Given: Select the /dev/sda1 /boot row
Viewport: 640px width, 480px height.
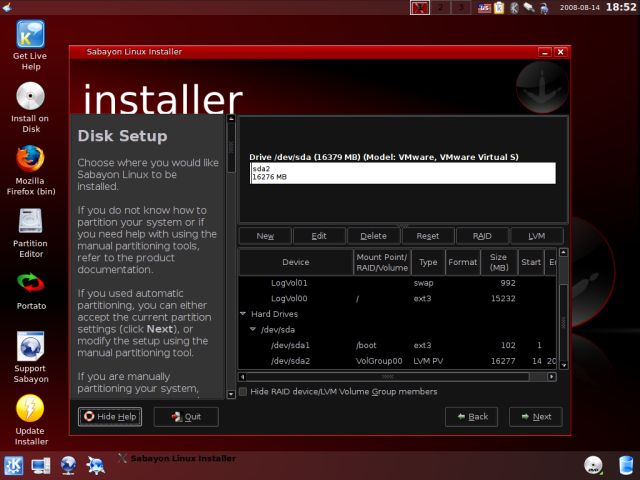Looking at the screenshot, I should 397,345.
